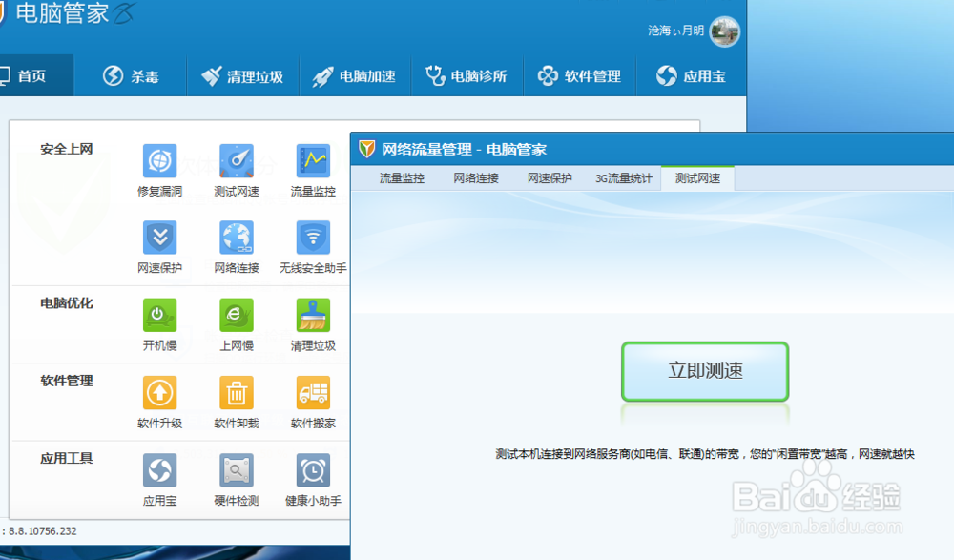Open the 网络连接 globe icon
954x560 pixels.
pyautogui.click(x=237, y=238)
